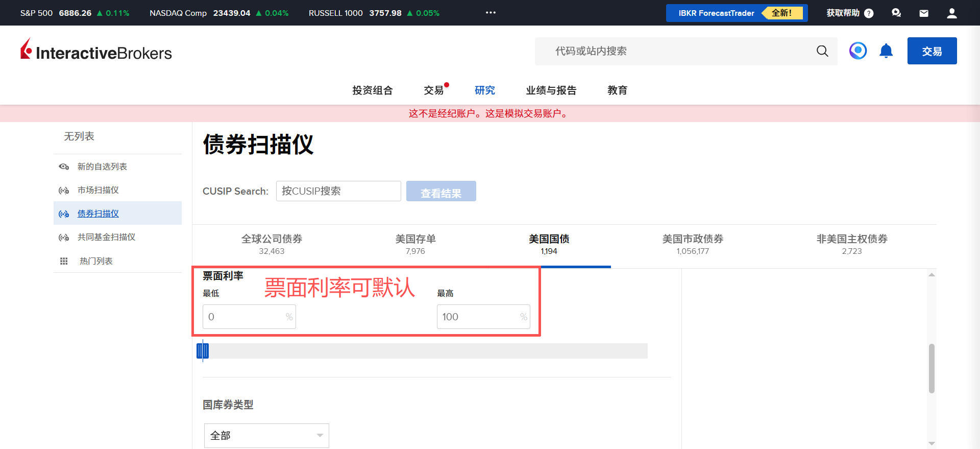Image resolution: width=980 pixels, height=449 pixels.
Task: Open the user profile icon
Action: click(951, 13)
